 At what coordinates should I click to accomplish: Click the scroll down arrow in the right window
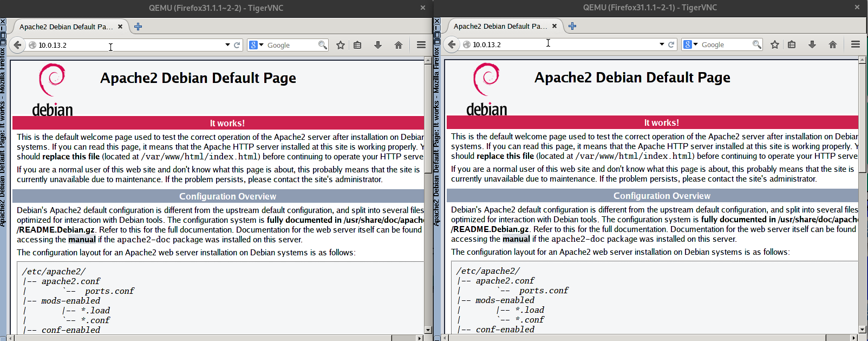862,330
